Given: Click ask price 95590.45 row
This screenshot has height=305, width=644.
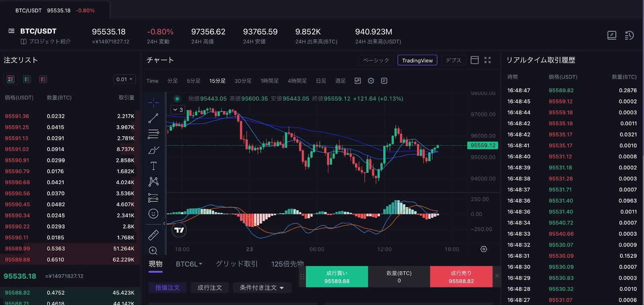Looking at the screenshot, I should point(70,205).
